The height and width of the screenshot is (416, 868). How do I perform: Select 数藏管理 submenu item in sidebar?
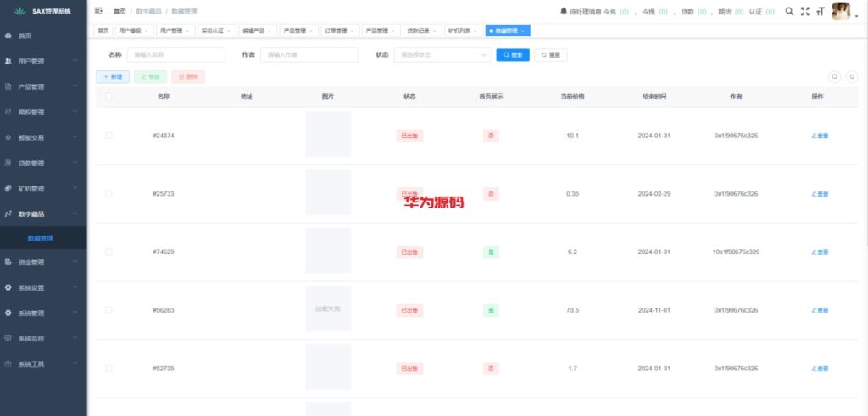[x=43, y=238]
